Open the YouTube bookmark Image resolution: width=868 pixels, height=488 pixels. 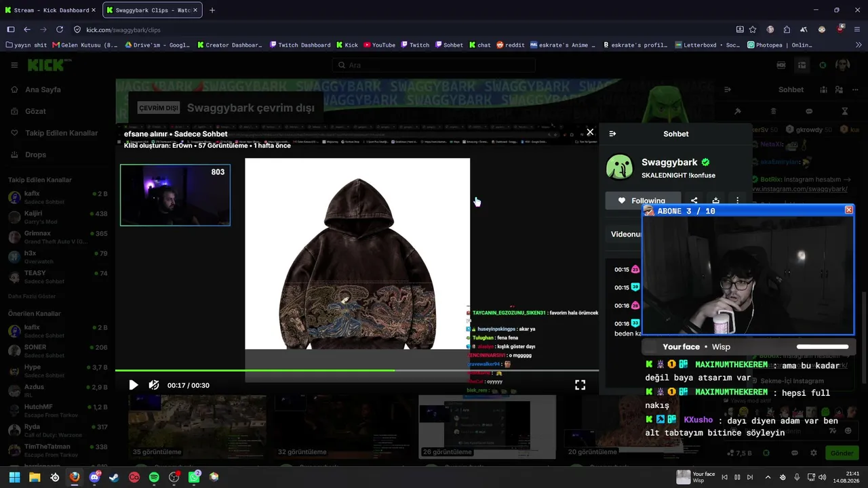(379, 45)
